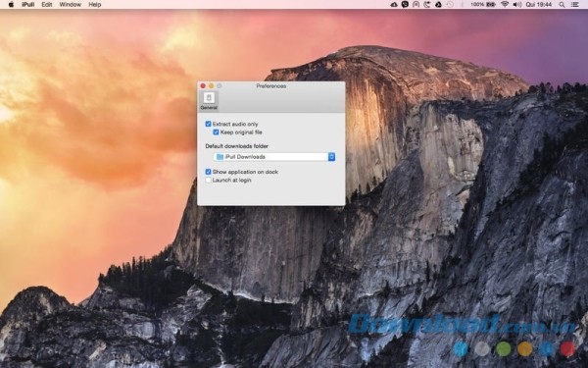Open the iPull application menu
588x368 pixels.
(28, 5)
